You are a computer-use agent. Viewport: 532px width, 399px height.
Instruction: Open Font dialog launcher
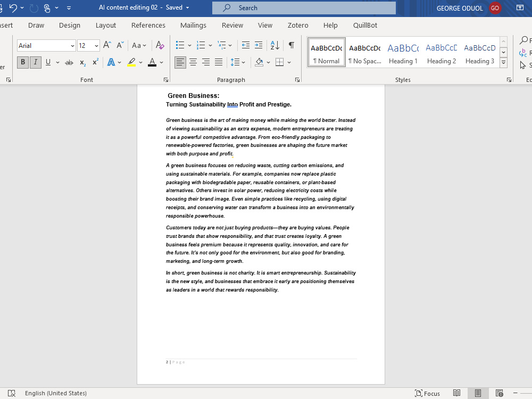click(x=166, y=80)
